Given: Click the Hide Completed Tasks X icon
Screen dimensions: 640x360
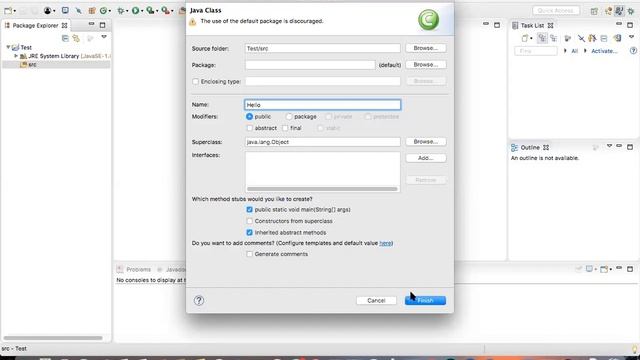Looking at the screenshot, I should (581, 38).
